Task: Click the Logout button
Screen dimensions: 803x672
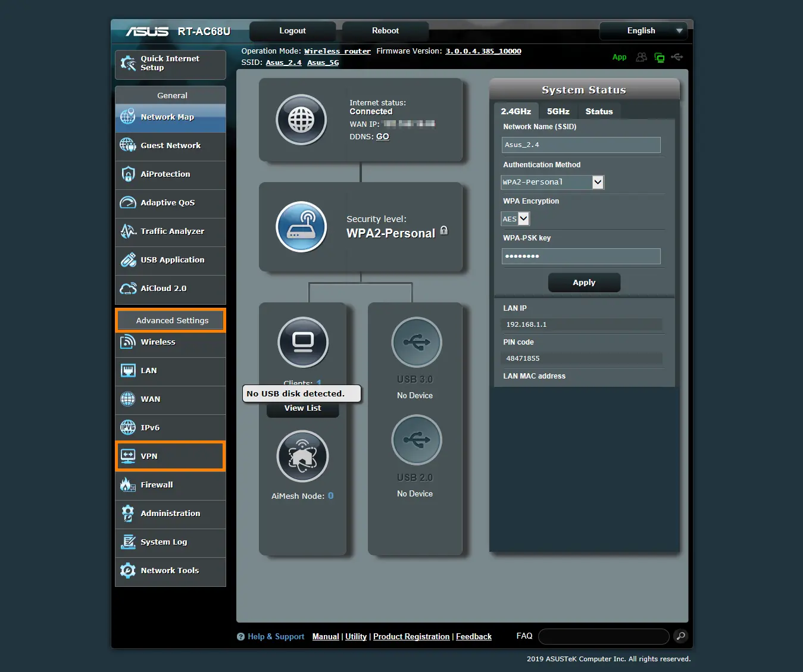Action: tap(292, 31)
